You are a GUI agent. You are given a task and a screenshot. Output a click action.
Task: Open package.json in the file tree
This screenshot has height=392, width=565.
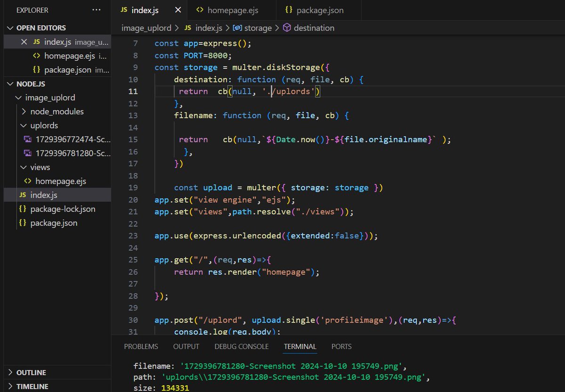(x=54, y=223)
